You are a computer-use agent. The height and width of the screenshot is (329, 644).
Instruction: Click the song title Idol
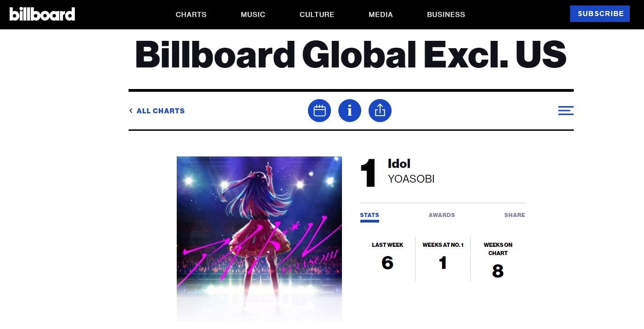(399, 164)
